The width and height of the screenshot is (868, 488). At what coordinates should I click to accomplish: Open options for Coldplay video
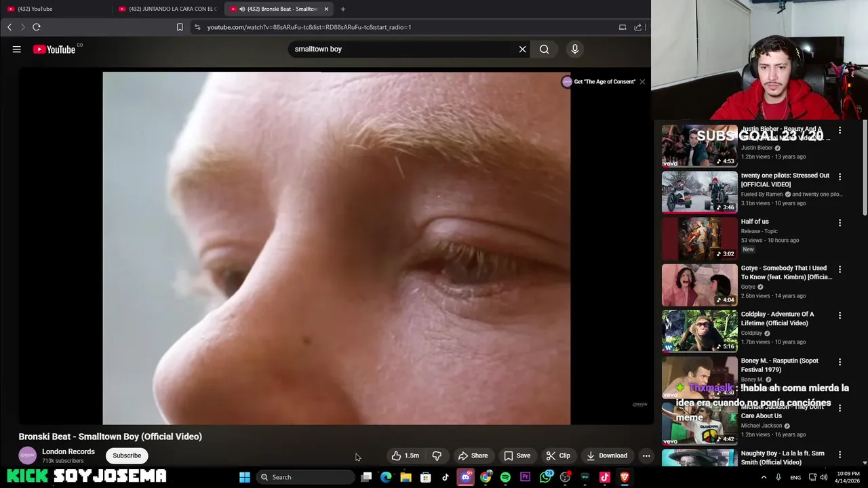(840, 315)
